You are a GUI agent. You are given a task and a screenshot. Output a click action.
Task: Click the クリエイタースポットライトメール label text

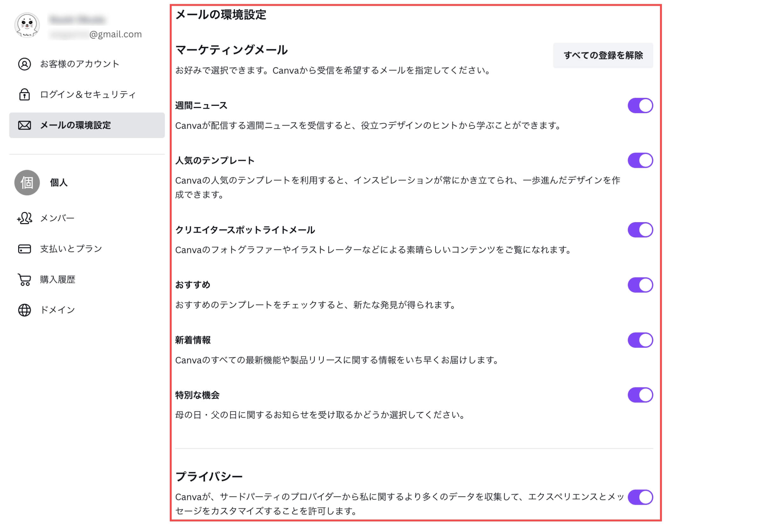point(245,230)
